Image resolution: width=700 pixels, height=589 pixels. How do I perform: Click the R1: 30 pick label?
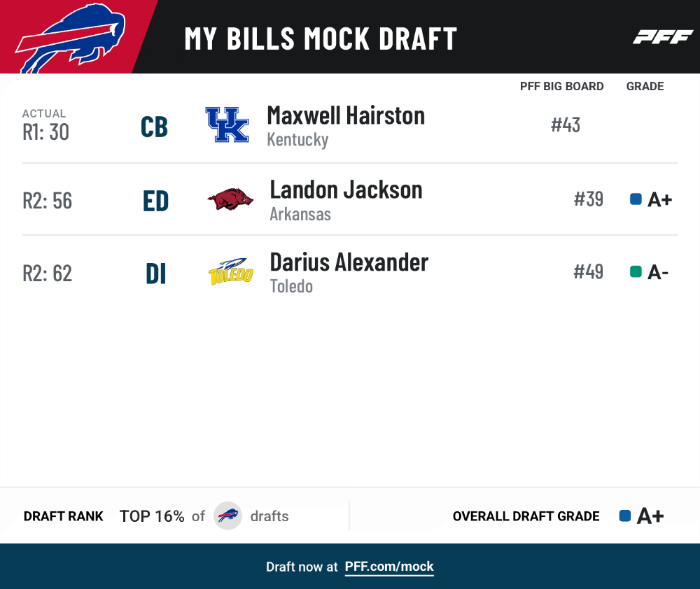tap(46, 132)
